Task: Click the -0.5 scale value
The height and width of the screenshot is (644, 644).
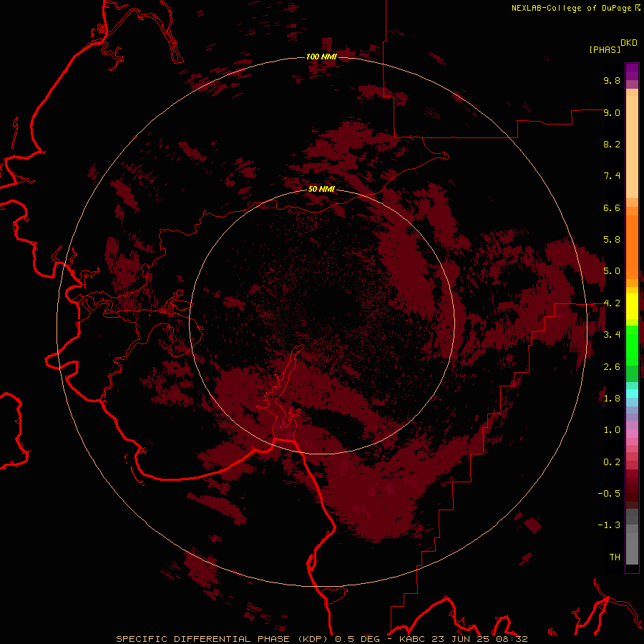Action: coord(609,494)
